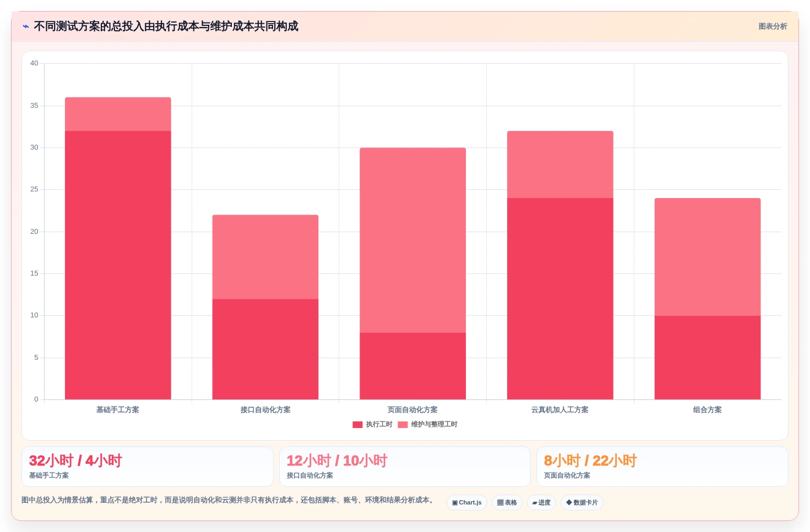Viewport: 810px width, 532px height.
Task: Click the 基础手工方案 maintenance bar segment
Action: [118, 114]
